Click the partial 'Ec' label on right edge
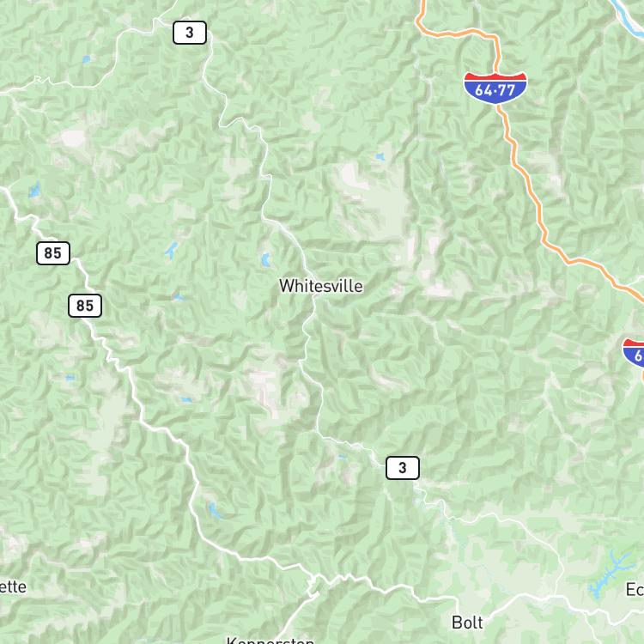Viewport: 644px width, 644px height. pos(635,590)
